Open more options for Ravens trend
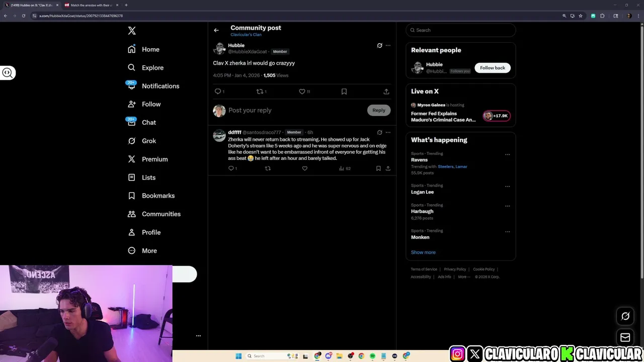Screen dimensions: 644x362 507,155
